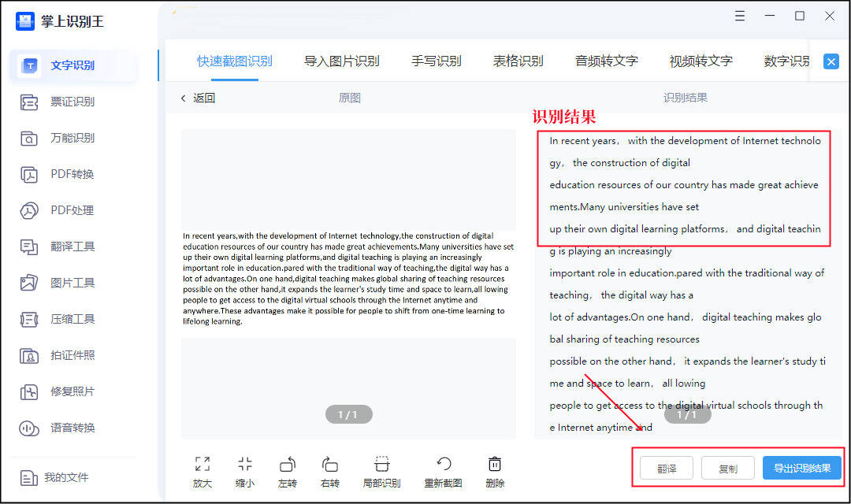Click result line 'important role in education.pared'

(686, 273)
